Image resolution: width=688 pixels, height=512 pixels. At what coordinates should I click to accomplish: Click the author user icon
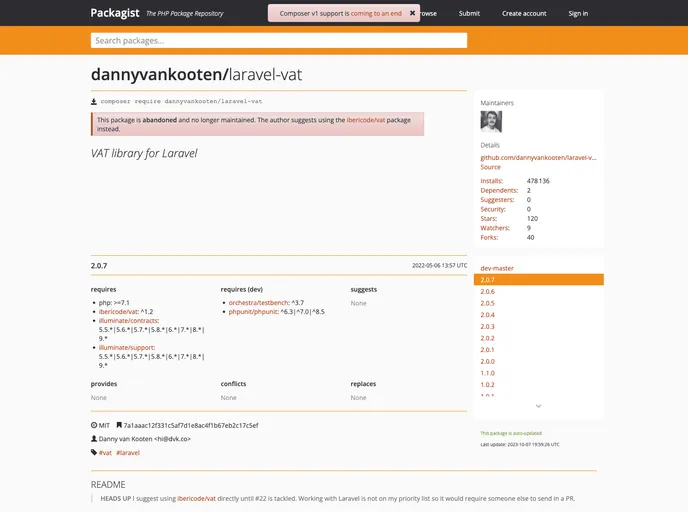94,439
